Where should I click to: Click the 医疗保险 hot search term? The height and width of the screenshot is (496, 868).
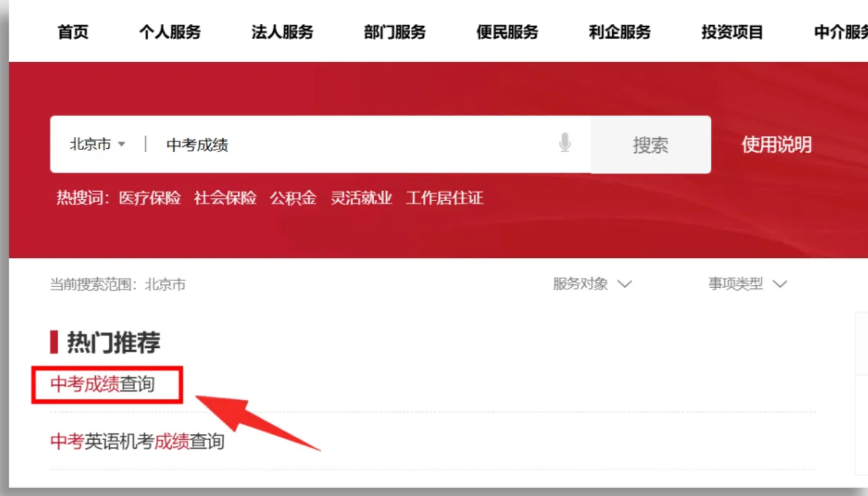point(150,198)
